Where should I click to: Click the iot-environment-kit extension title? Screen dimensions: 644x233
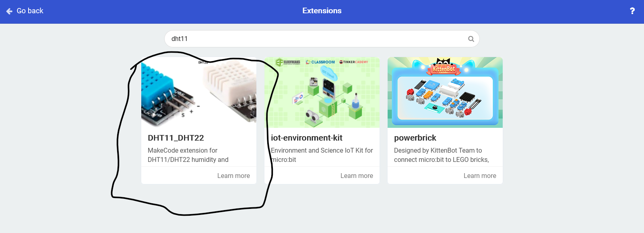tap(307, 138)
